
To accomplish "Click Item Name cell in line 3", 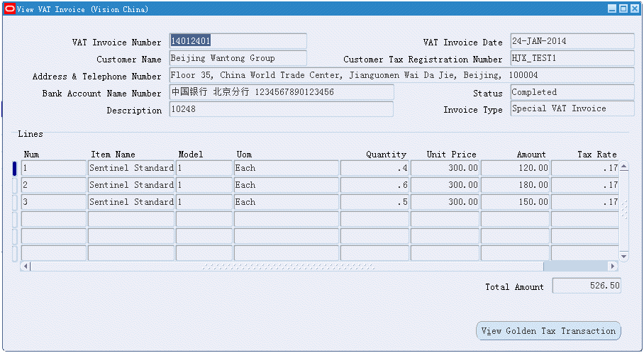I will coord(131,202).
